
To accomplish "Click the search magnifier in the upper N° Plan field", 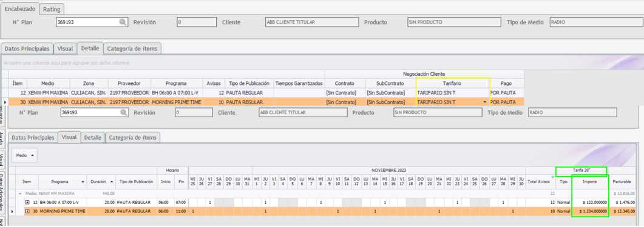I will click(123, 22).
